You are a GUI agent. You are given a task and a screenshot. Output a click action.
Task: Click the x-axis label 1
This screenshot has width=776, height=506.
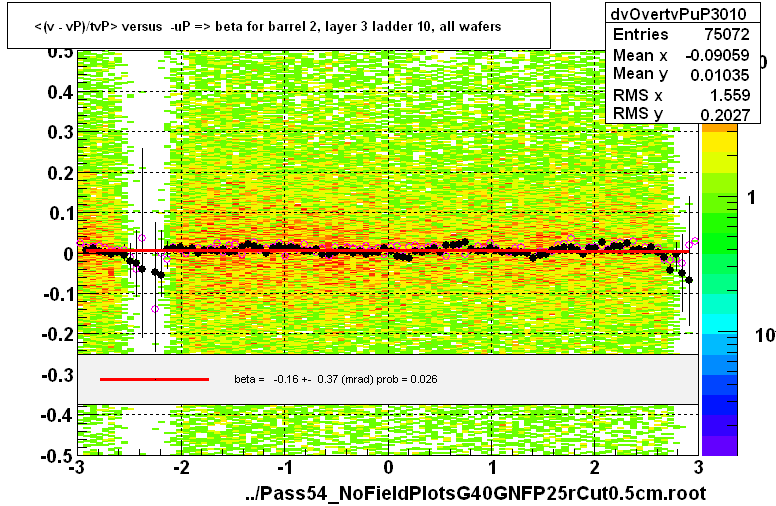click(x=491, y=467)
